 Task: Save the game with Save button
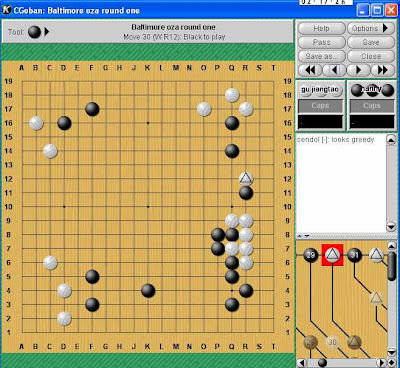coord(371,43)
